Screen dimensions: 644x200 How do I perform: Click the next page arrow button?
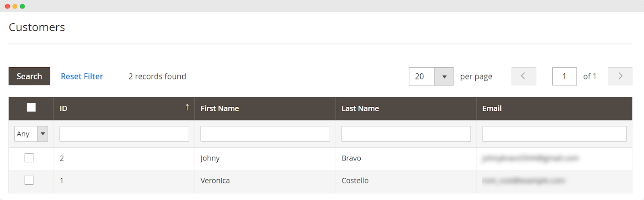click(x=620, y=76)
